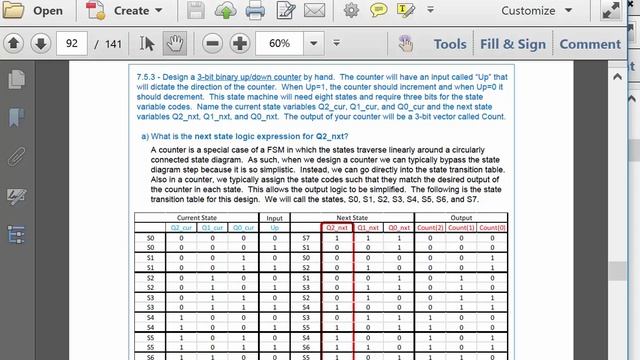Print the document with the printer icon

(256, 11)
